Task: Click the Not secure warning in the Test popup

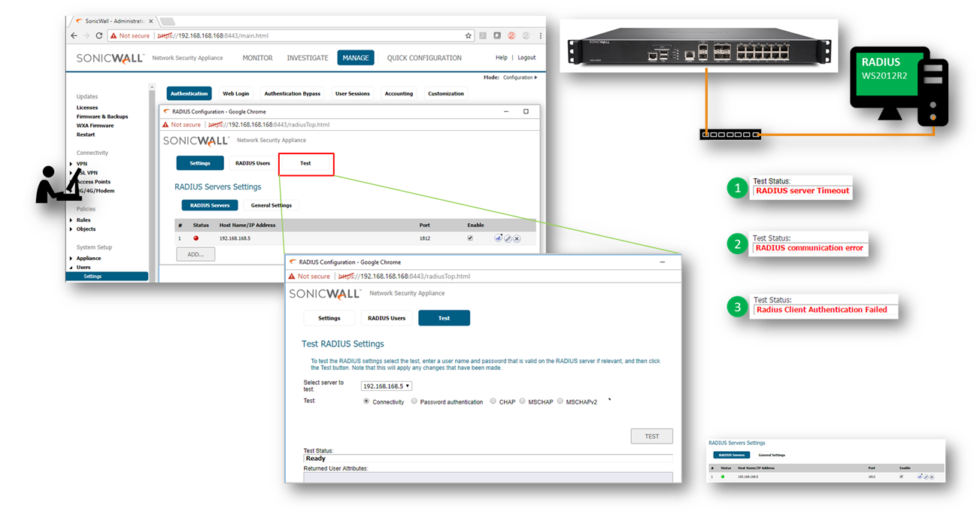Action: [x=309, y=277]
